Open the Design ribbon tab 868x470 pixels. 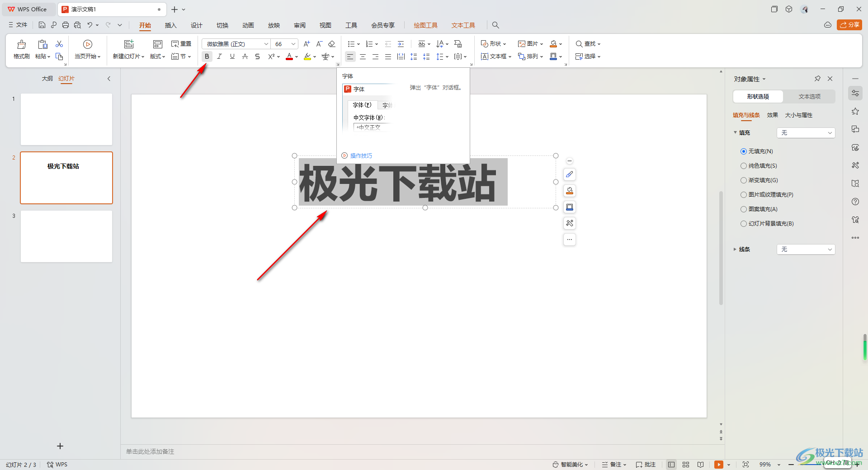pos(196,25)
